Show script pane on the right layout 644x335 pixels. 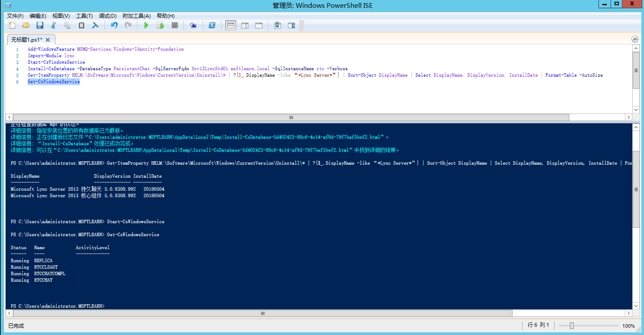[245, 26]
